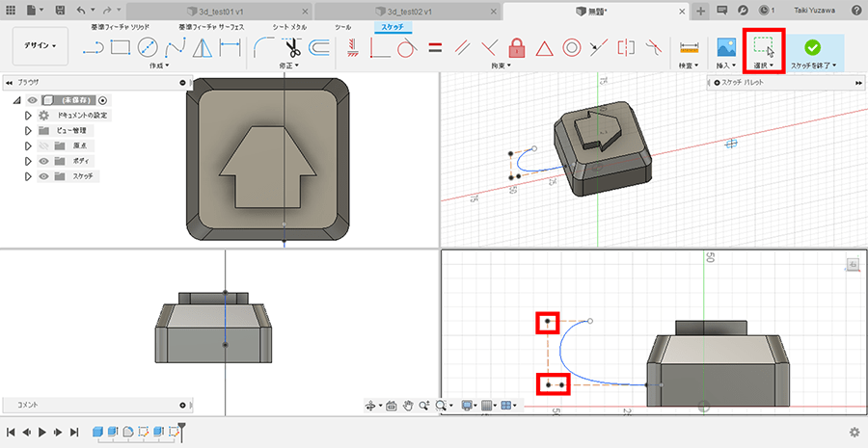Choose the Fillet sketch tool

point(263,46)
